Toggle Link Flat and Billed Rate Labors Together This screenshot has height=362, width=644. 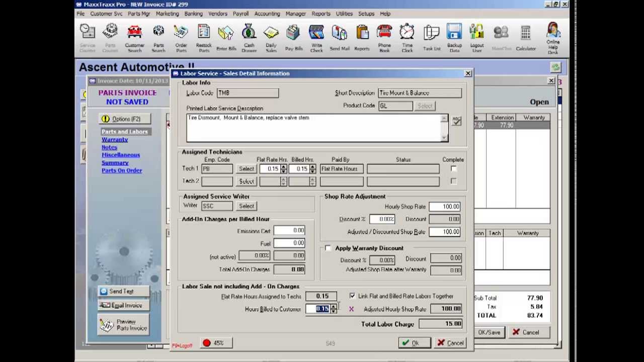tap(352, 296)
